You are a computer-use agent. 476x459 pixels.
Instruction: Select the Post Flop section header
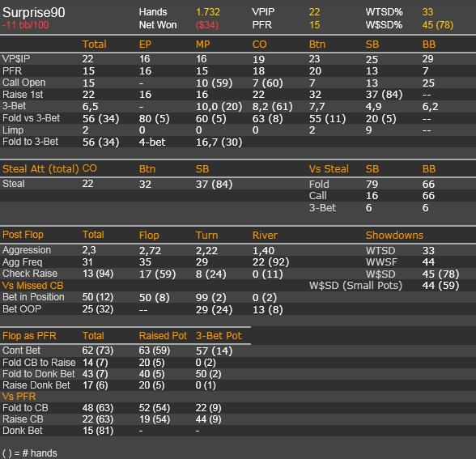[x=23, y=235]
